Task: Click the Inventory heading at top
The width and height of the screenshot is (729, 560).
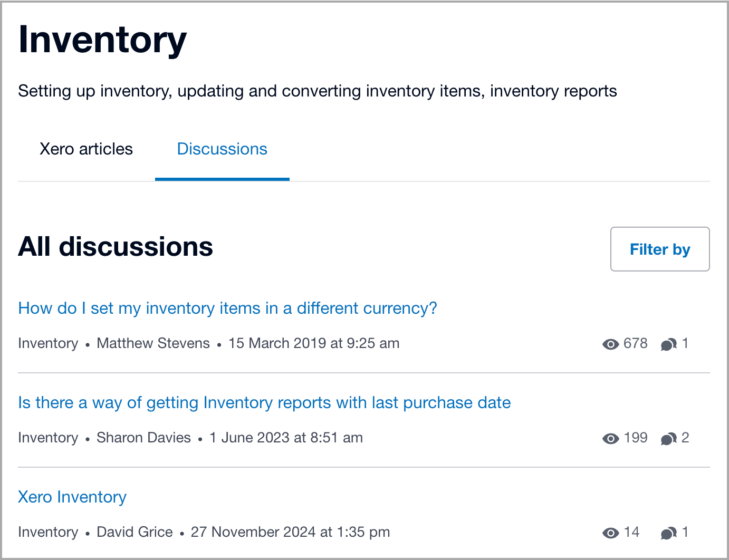Action: click(102, 38)
